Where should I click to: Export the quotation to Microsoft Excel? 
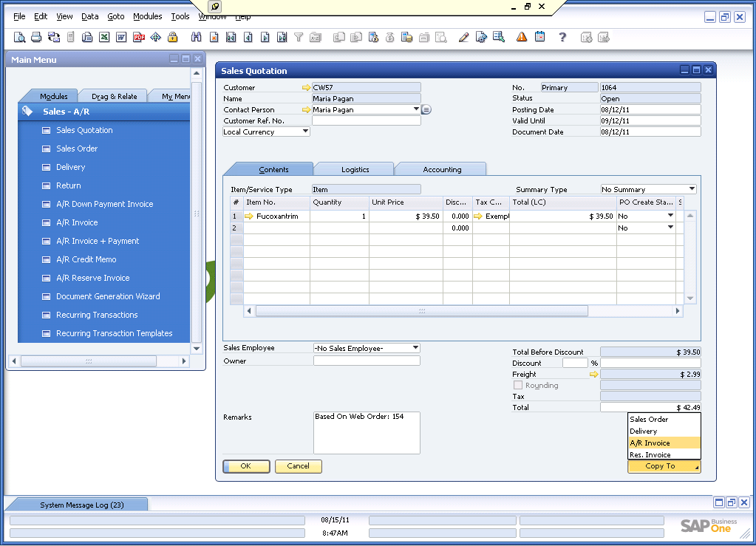tap(103, 37)
